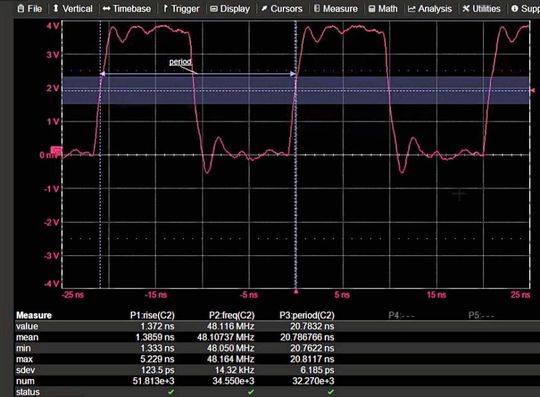
Task: Open the Math menu
Action: 383,9
